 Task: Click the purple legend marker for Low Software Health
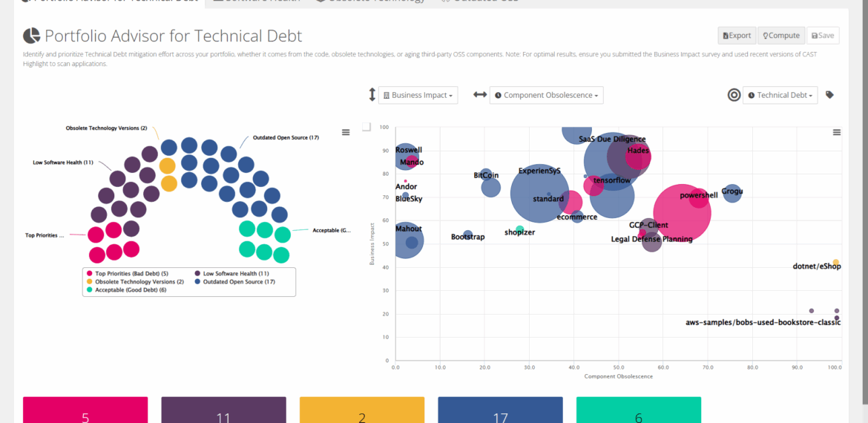tap(197, 274)
